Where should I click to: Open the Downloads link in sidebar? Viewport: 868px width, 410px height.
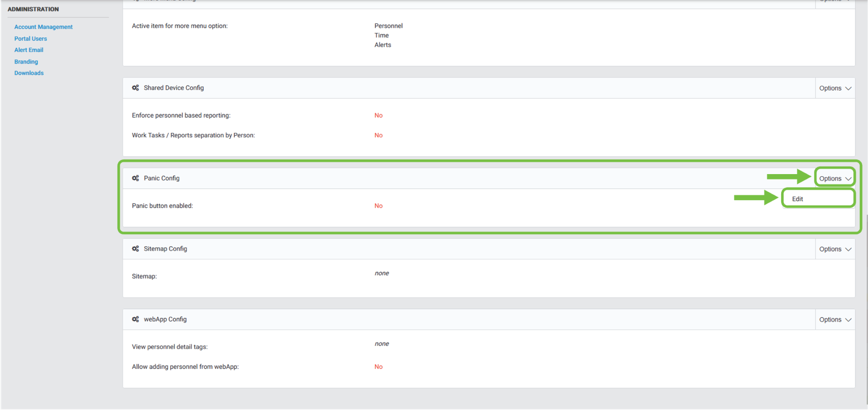pyautogui.click(x=29, y=73)
